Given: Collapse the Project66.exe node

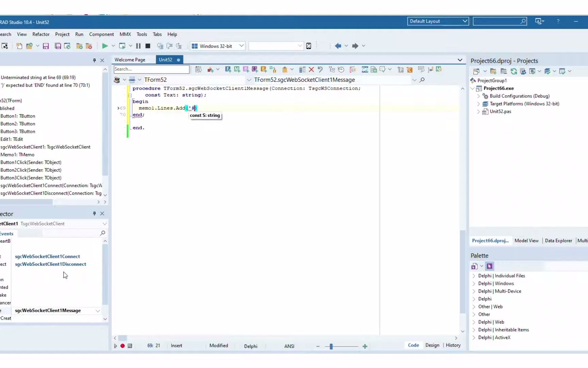Looking at the screenshot, I should pos(473,89).
